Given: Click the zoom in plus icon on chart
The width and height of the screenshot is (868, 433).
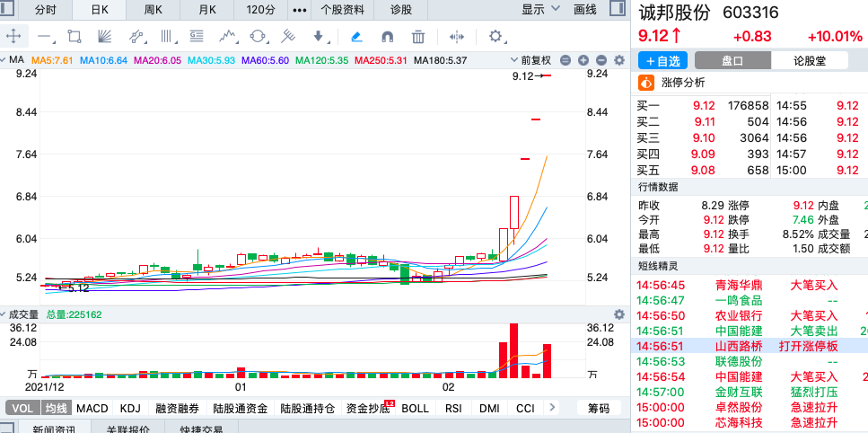Looking at the screenshot, I should coord(583,60).
